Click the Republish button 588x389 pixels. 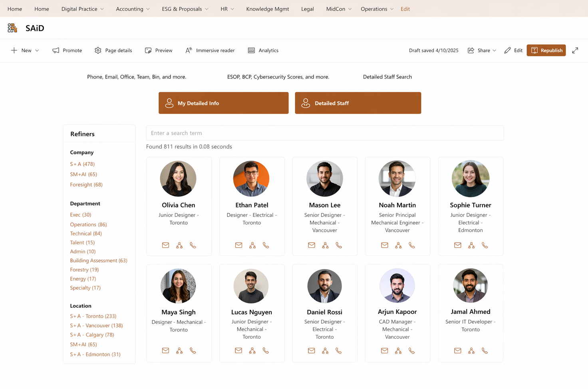tap(546, 50)
